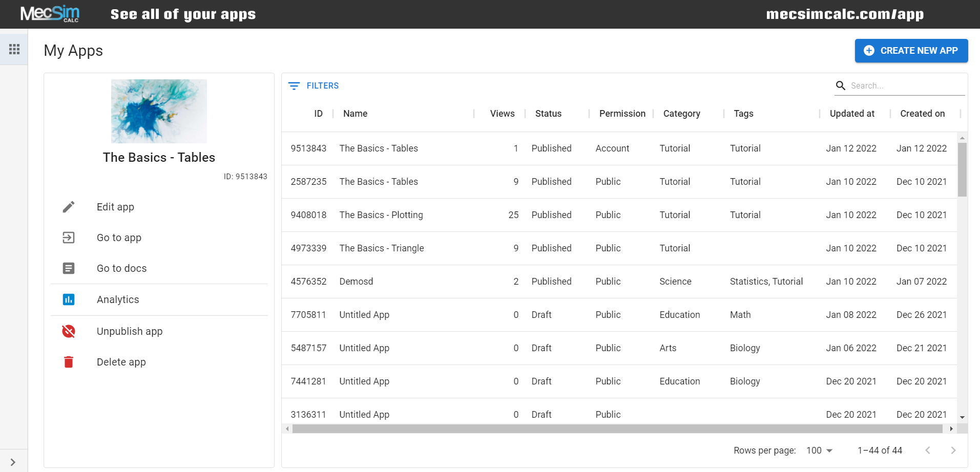Click 'My Apps' page heading
The height and width of the screenshot is (472, 980).
73,51
